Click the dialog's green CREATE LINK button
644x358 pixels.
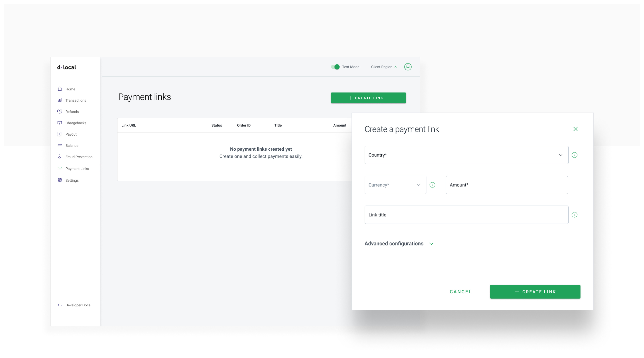pyautogui.click(x=535, y=292)
